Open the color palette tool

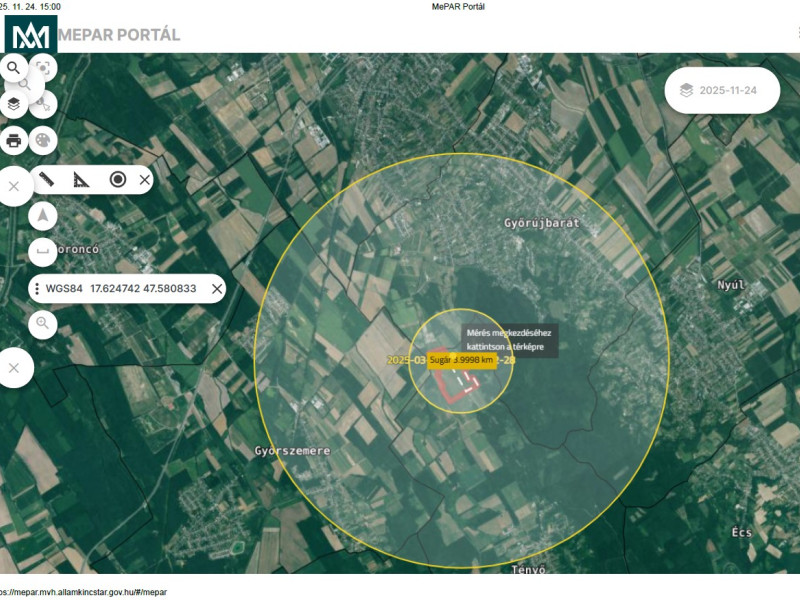(43, 141)
